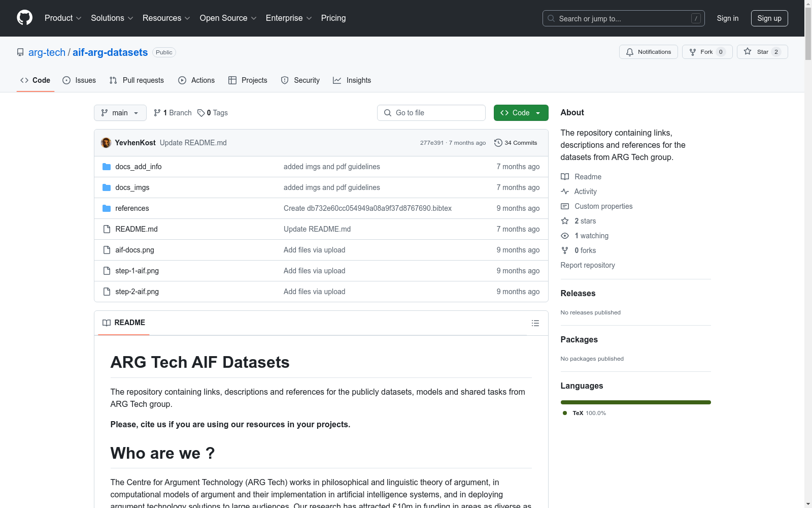Click the README.md file icon
The height and width of the screenshot is (508, 812).
coord(107,229)
